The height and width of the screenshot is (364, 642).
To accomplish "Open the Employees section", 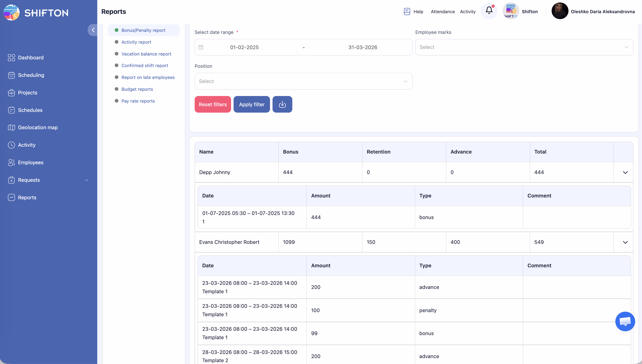I will coord(31,162).
